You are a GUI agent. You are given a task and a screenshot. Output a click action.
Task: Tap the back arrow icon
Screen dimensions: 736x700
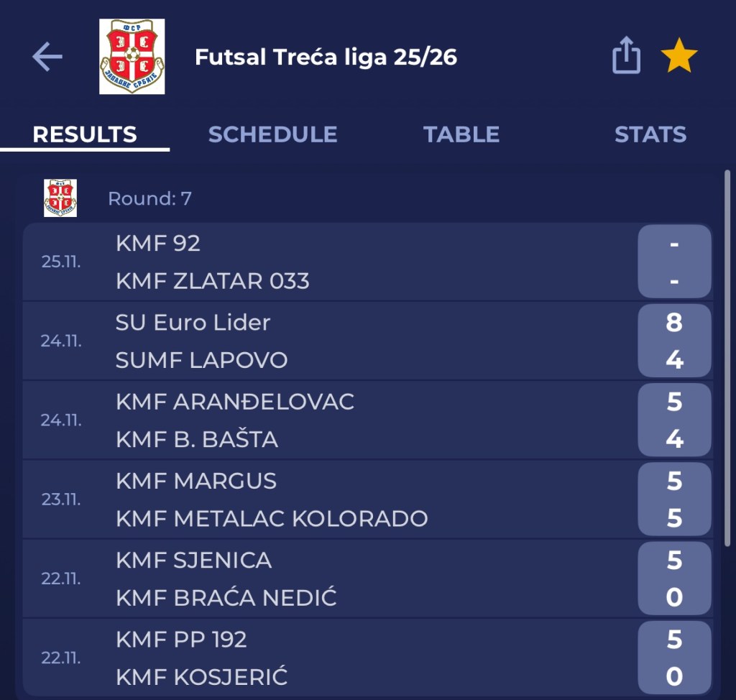47,57
